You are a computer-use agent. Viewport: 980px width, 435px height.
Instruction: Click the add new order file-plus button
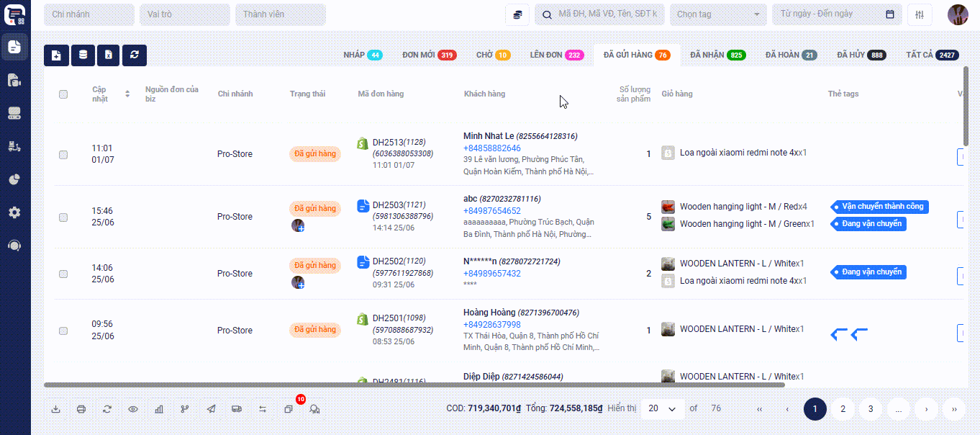(56, 55)
